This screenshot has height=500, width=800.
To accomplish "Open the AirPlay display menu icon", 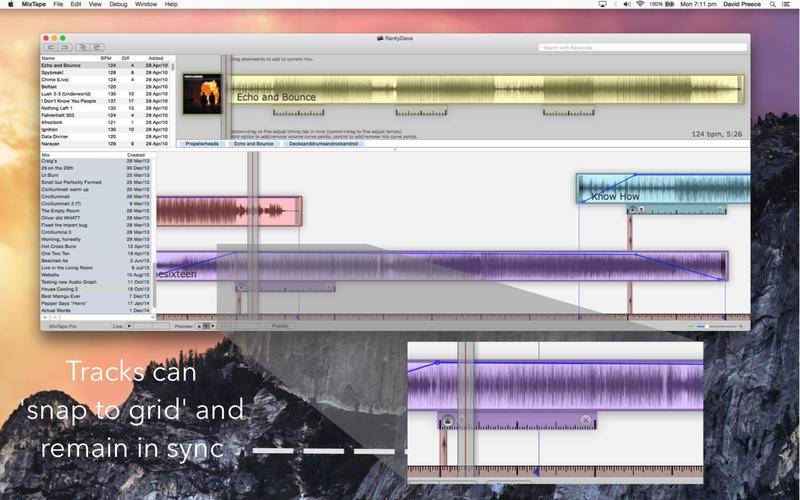I will [x=603, y=4].
